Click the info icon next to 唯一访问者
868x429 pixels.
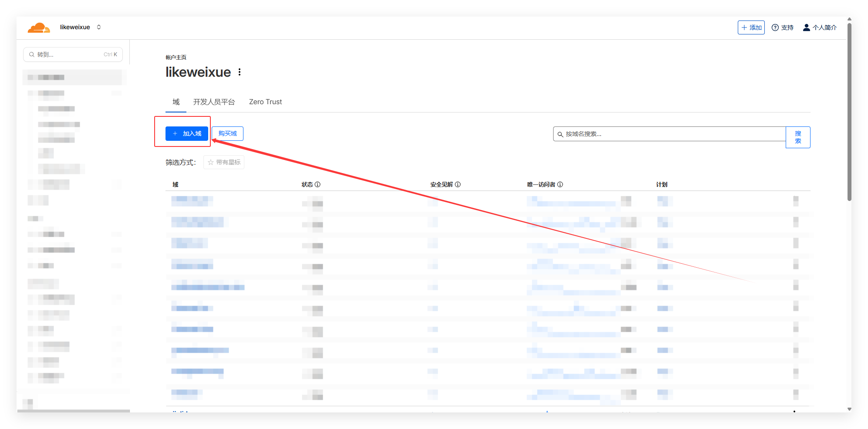coord(560,184)
